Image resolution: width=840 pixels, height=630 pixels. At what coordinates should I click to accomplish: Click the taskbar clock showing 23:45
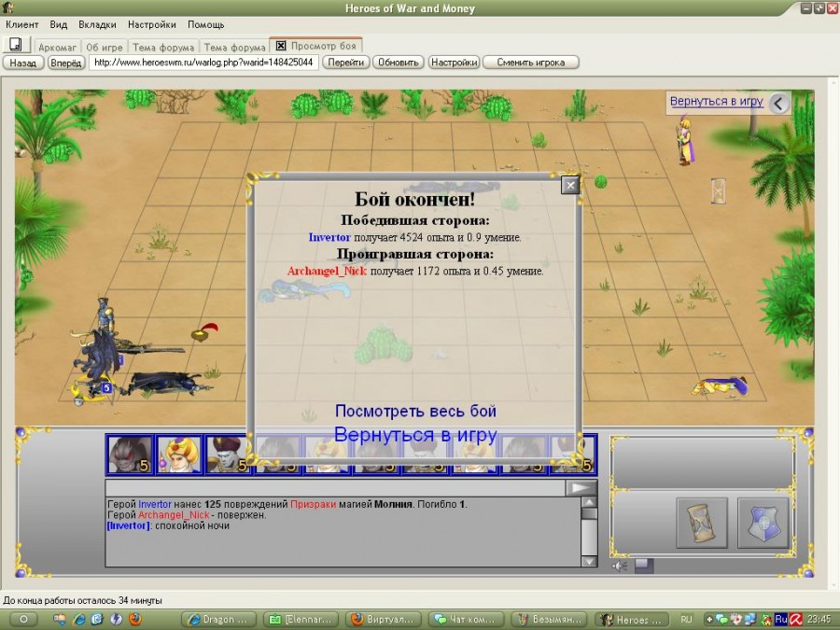(x=819, y=620)
